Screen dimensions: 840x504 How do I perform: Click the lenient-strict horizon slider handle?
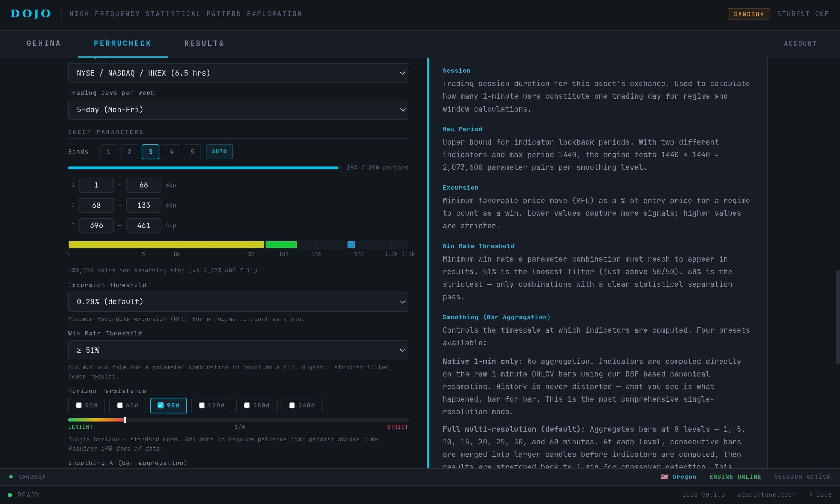pos(125,420)
